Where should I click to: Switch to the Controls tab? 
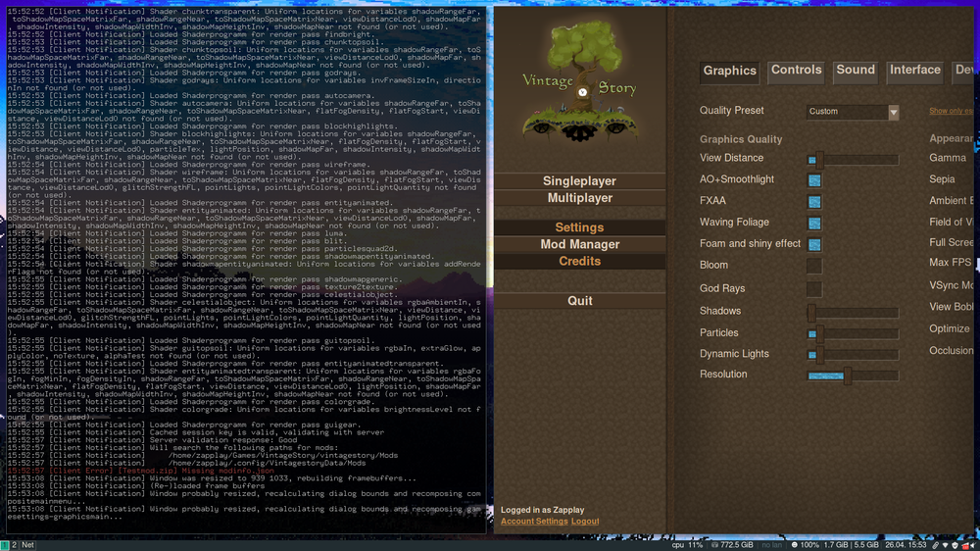[796, 71]
